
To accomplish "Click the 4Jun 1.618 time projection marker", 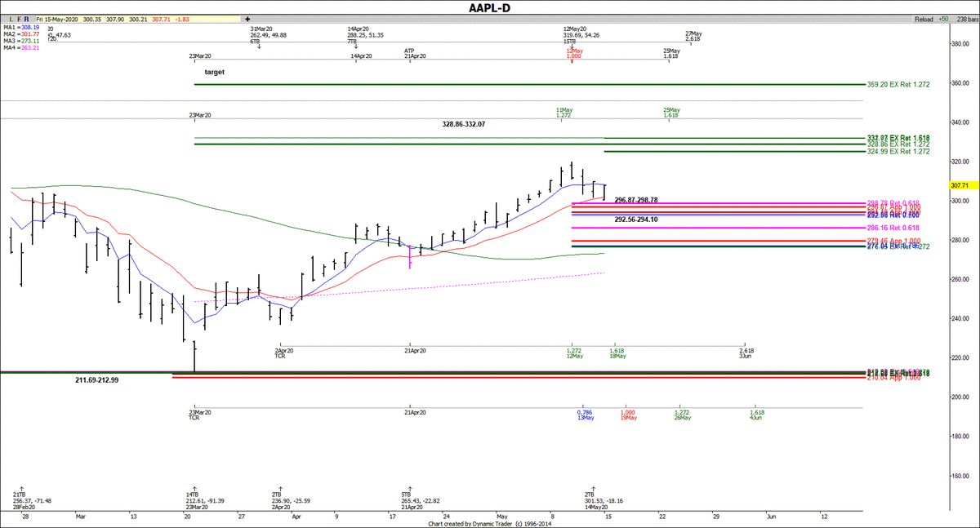I will (755, 415).
